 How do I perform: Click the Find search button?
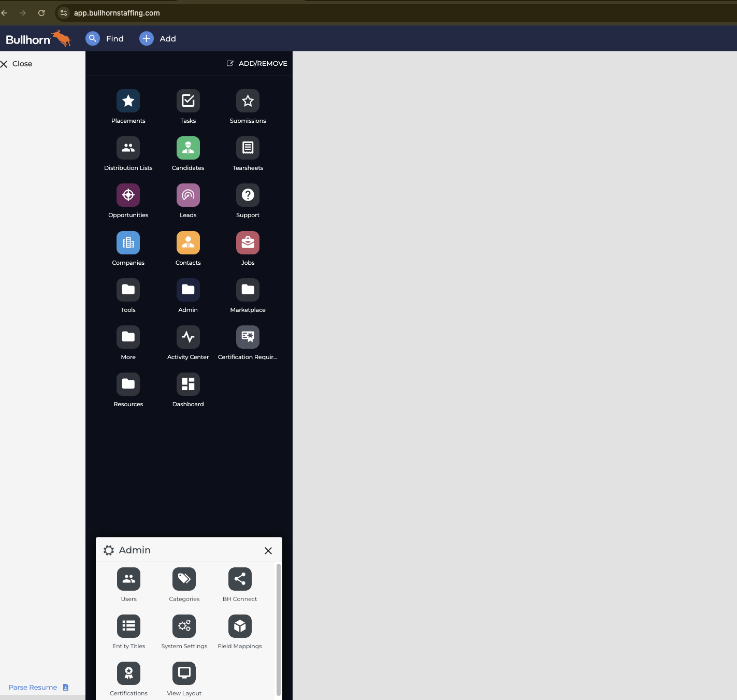coord(105,38)
